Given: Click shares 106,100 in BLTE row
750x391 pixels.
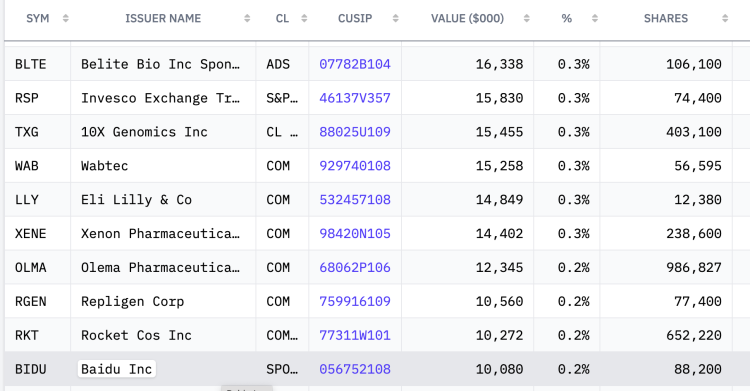Looking at the screenshot, I should click(x=694, y=64).
